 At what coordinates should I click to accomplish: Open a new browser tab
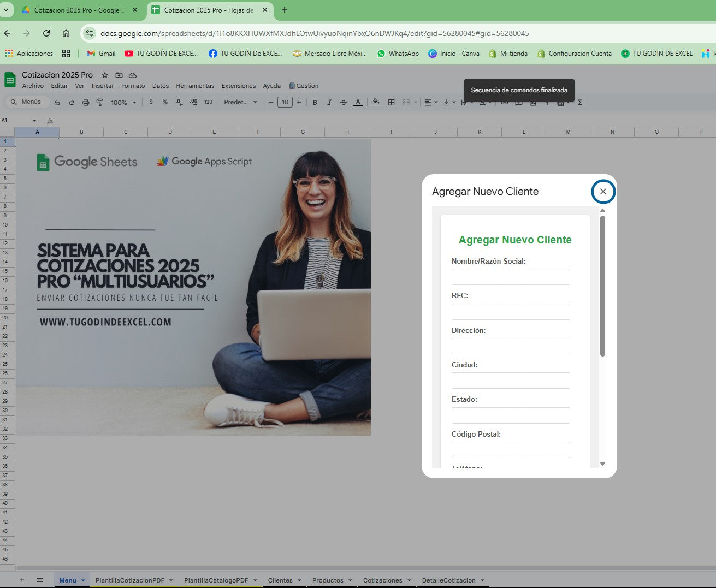coord(285,10)
